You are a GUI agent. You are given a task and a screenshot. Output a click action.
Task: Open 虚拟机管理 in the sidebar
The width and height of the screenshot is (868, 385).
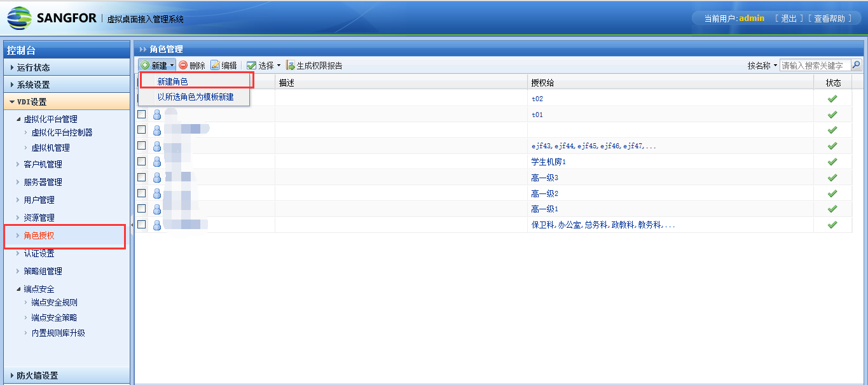[51, 148]
